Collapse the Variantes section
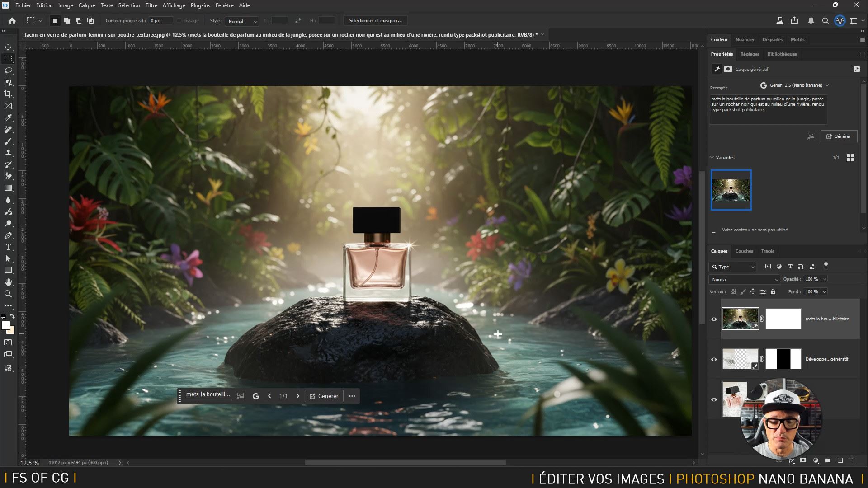868x488 pixels. click(712, 157)
